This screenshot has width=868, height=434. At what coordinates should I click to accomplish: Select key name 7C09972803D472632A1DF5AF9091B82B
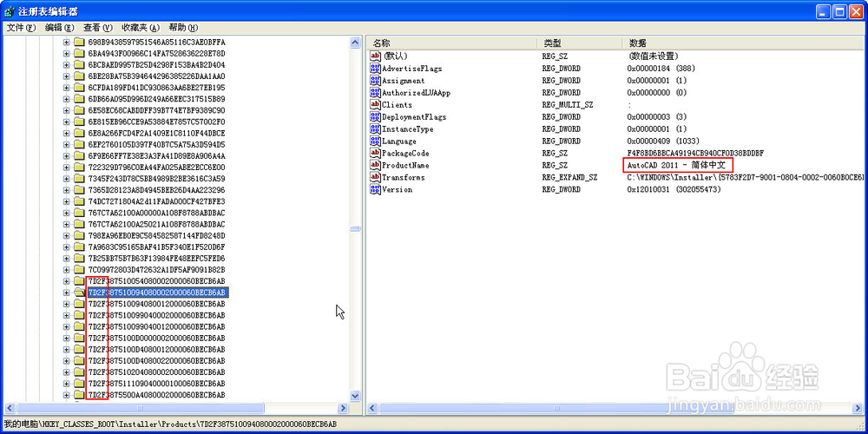click(156, 270)
